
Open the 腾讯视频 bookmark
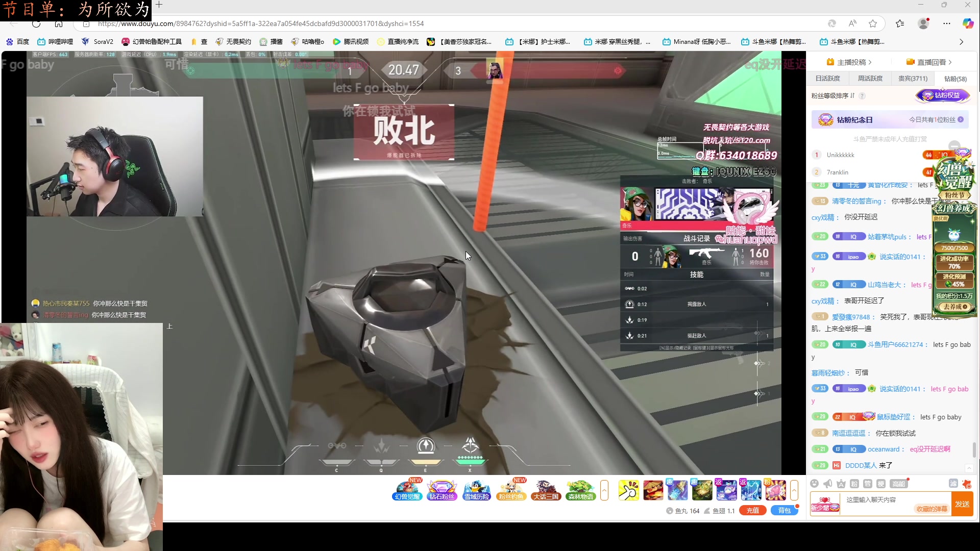click(351, 42)
